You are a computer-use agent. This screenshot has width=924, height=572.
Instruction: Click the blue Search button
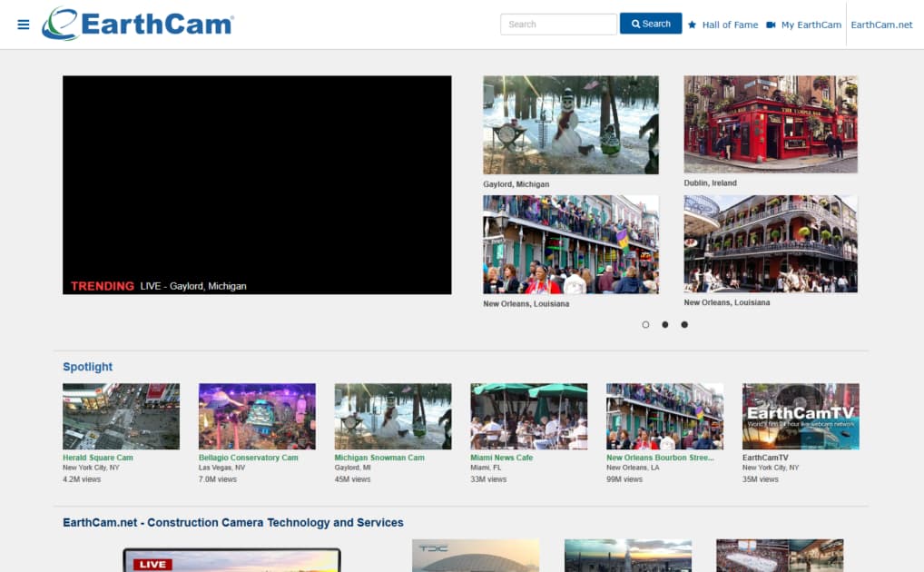[651, 24]
